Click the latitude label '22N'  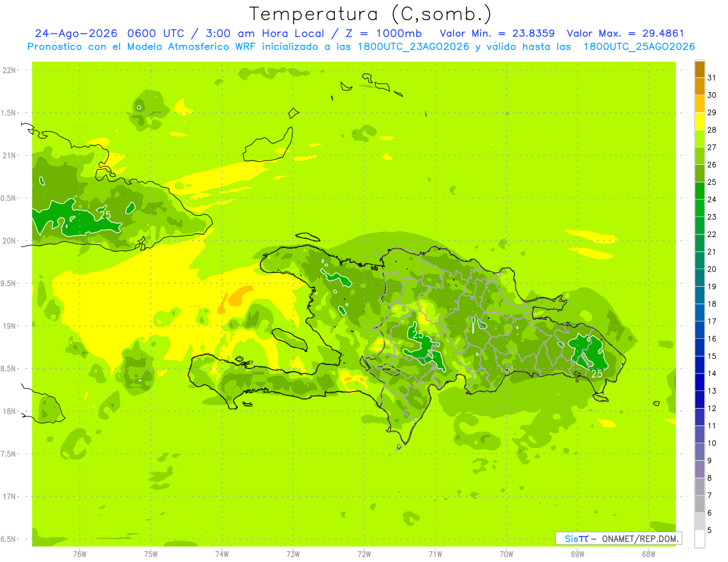click(10, 70)
